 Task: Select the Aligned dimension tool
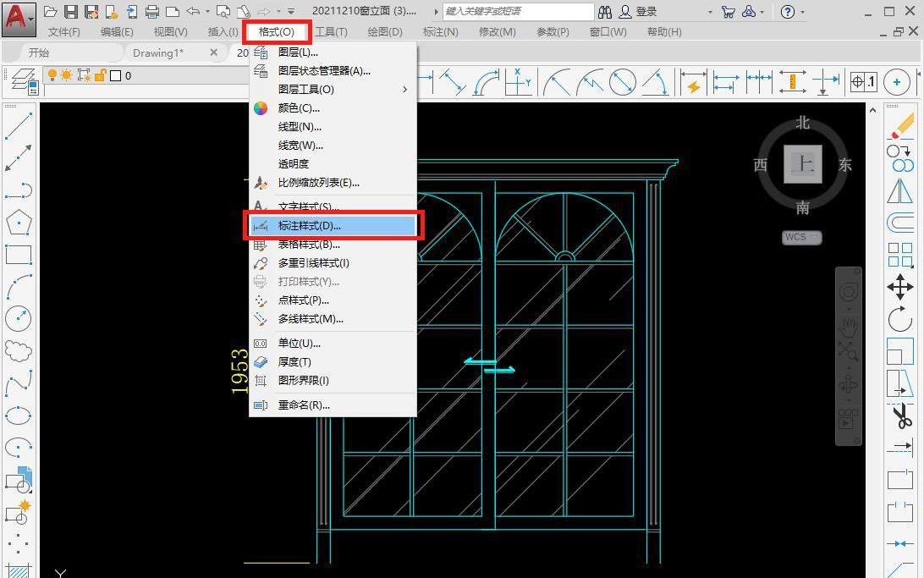tap(453, 82)
